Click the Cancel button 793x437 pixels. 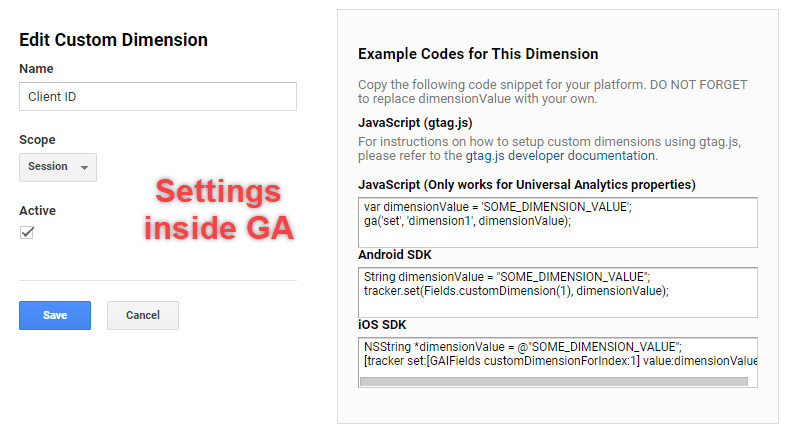143,316
